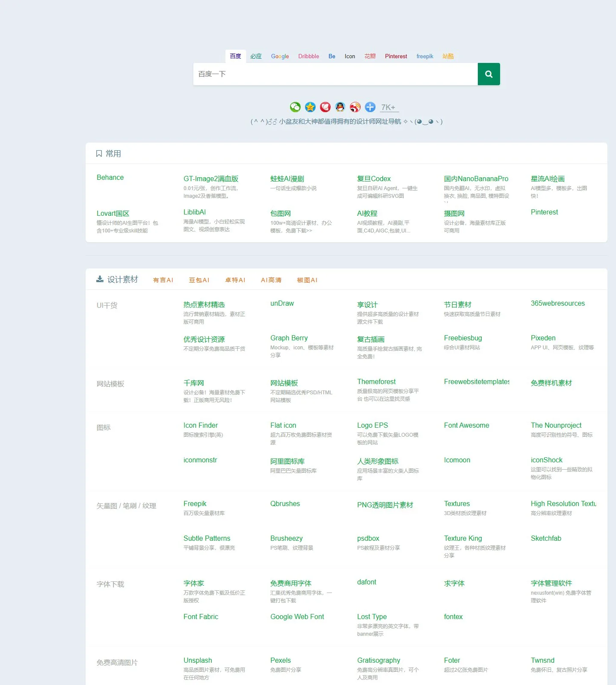The width and height of the screenshot is (616, 685).
Task: Click 有言AI in the 设计素材 header
Action: click(x=163, y=280)
